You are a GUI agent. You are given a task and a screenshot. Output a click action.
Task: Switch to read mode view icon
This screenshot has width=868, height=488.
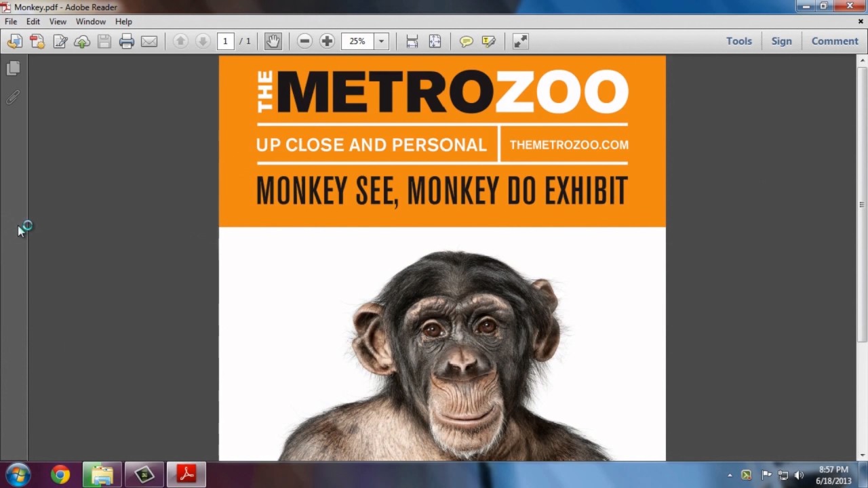pos(520,41)
